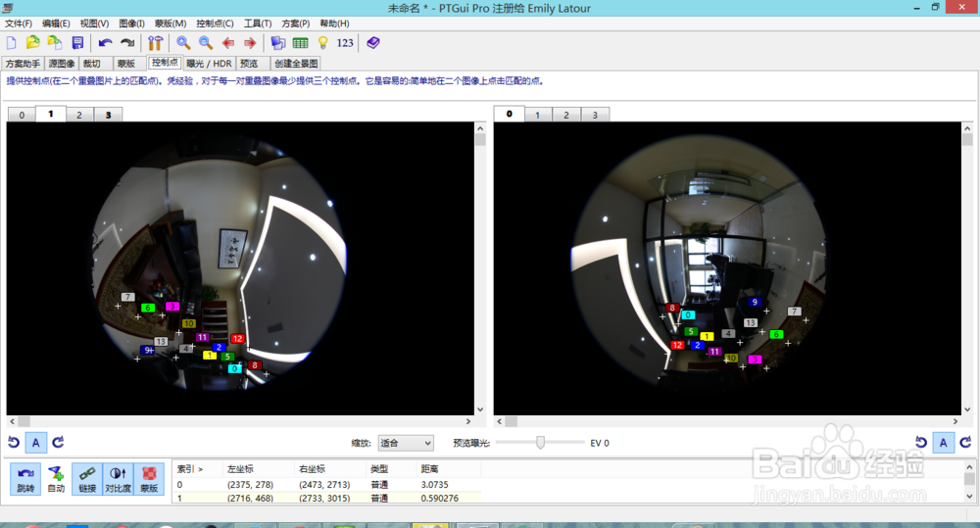
Task: Click left image horizontal scrollbar
Action: 240,422
